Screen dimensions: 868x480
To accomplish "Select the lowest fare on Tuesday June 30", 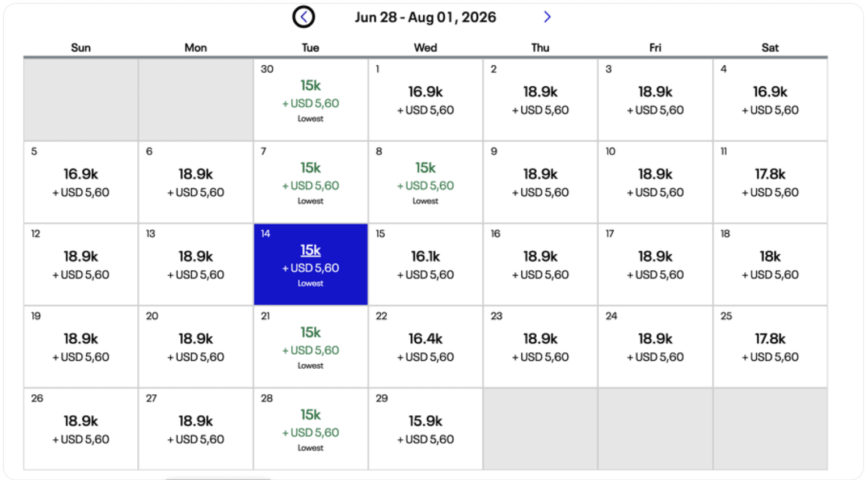I will 310,99.
